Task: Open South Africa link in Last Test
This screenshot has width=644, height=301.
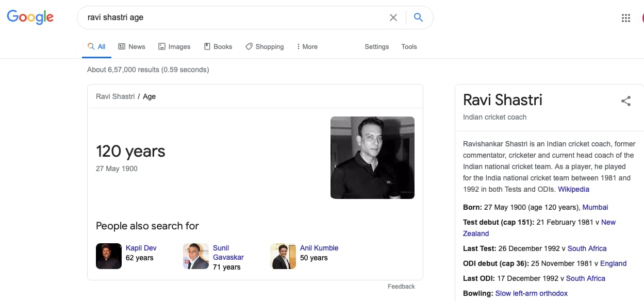Action: (587, 248)
